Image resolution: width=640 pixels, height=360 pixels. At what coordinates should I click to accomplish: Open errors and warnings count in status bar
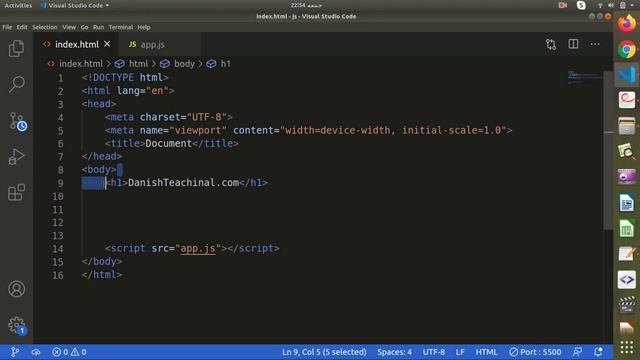(x=69, y=352)
